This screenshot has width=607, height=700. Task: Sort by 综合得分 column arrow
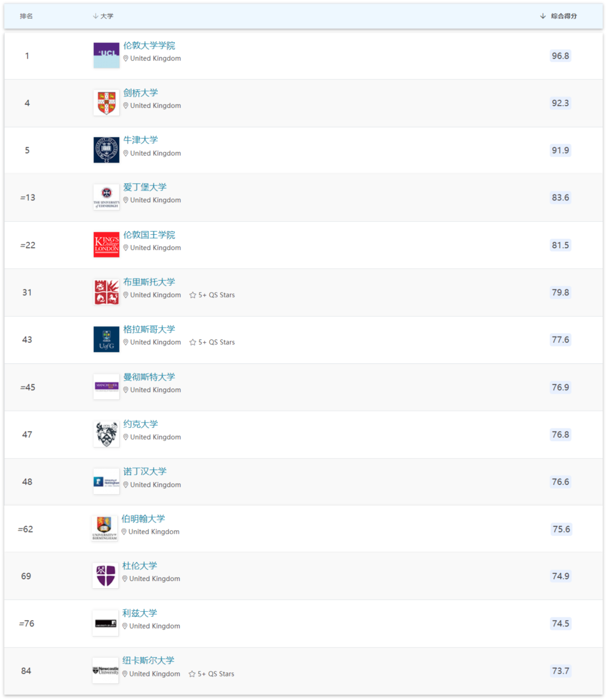tap(543, 16)
